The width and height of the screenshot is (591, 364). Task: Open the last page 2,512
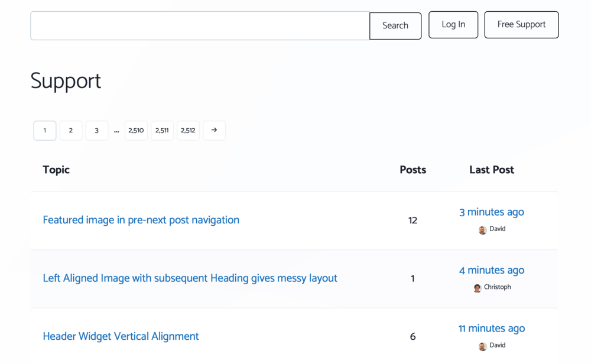point(188,130)
